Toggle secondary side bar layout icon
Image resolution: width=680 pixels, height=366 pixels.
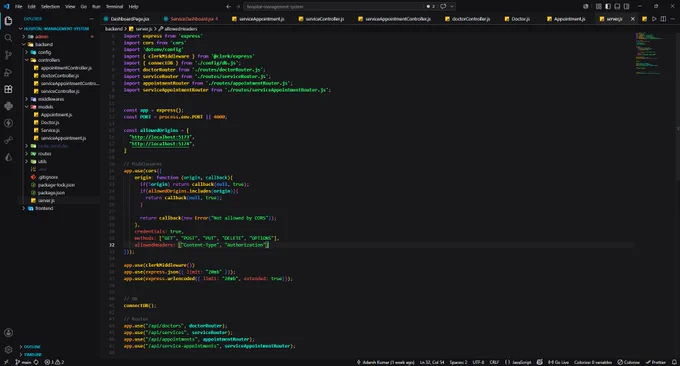coord(627,7)
